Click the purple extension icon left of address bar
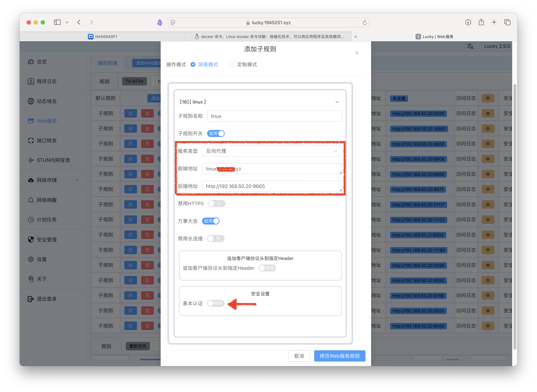Screen dimensions: 537x392 (160, 23)
